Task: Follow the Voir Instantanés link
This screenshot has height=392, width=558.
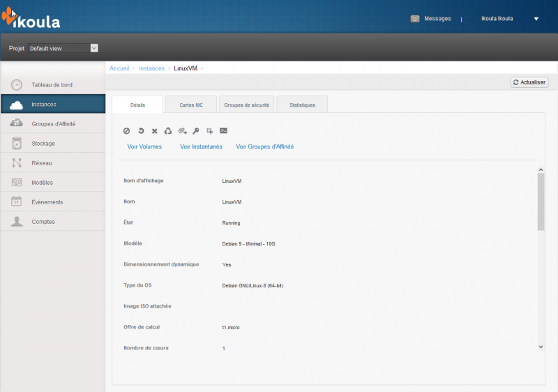Action: tap(201, 146)
